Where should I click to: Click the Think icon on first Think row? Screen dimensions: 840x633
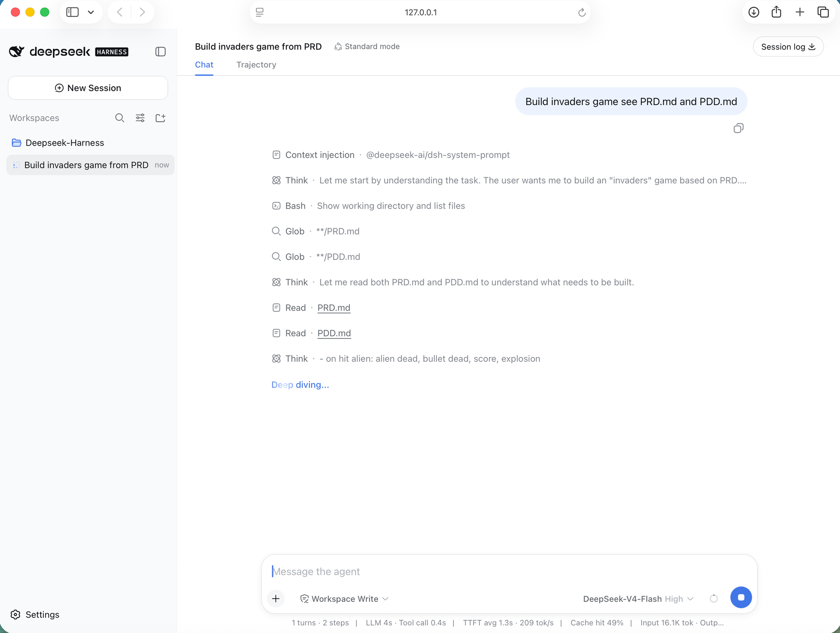tap(276, 181)
